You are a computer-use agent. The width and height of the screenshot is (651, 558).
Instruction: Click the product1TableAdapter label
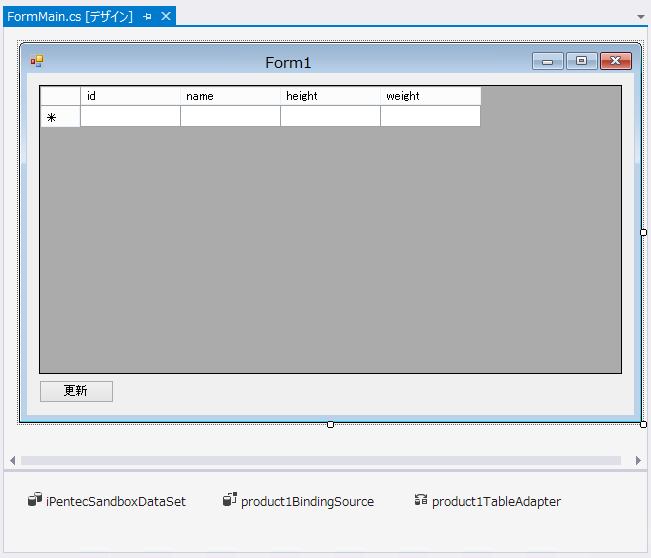[496, 502]
